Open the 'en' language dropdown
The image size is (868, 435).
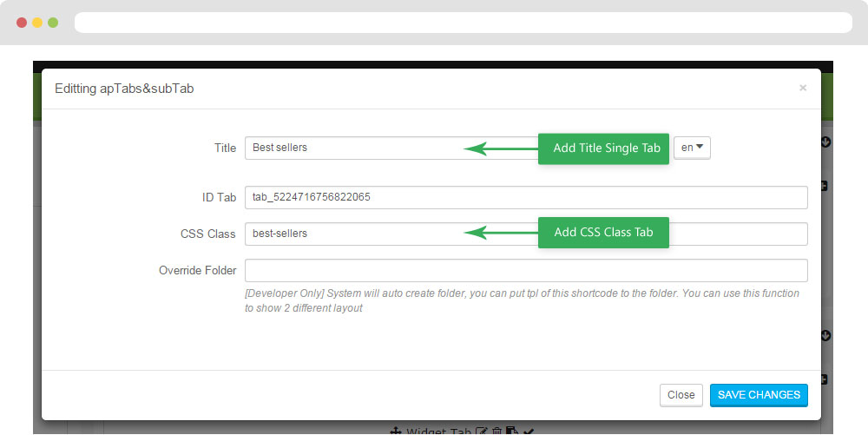pos(692,148)
